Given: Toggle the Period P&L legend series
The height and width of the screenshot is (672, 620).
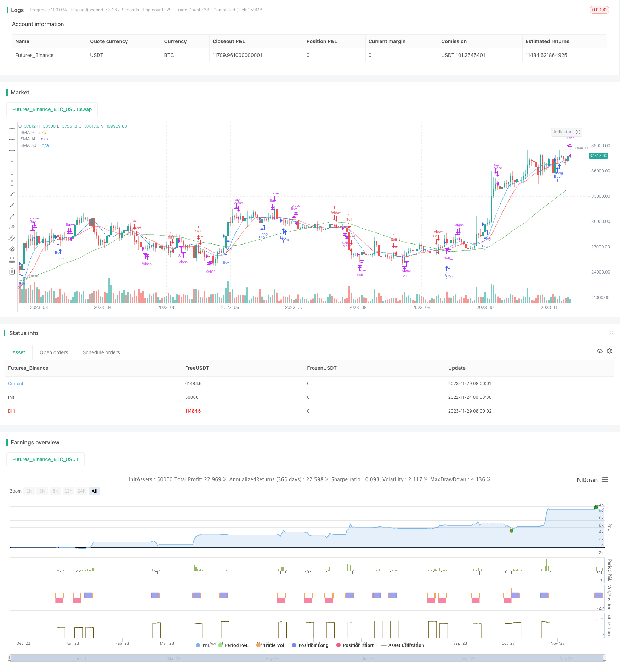Looking at the screenshot, I should 233,645.
